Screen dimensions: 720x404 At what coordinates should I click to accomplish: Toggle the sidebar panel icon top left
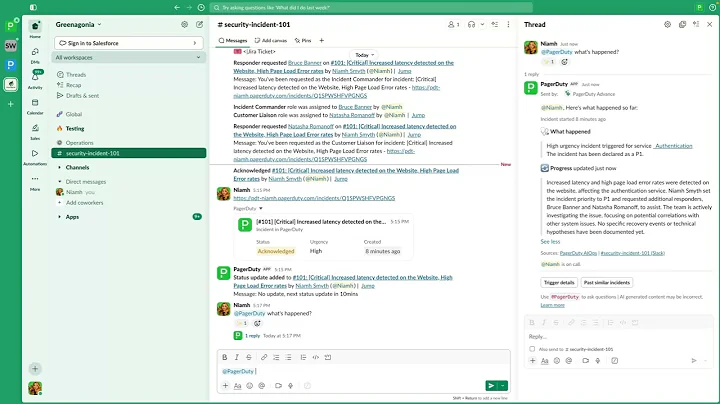point(33,7)
